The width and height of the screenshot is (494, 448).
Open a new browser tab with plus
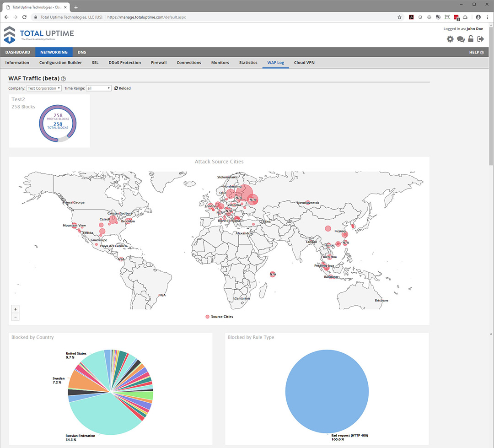(76, 7)
